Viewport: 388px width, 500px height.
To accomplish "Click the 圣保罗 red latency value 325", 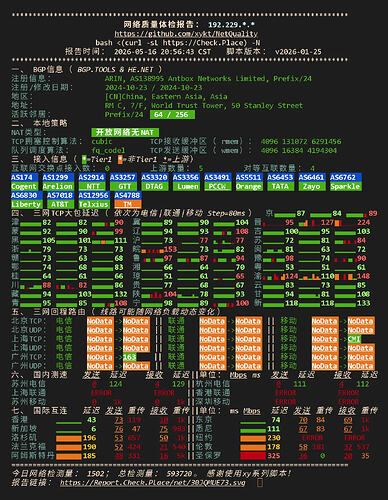I will click(x=274, y=456).
